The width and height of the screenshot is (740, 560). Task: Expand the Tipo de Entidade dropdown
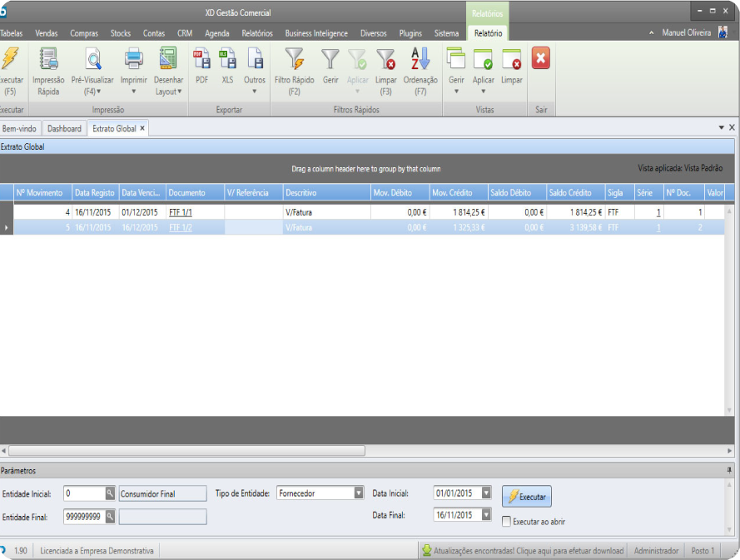click(359, 493)
